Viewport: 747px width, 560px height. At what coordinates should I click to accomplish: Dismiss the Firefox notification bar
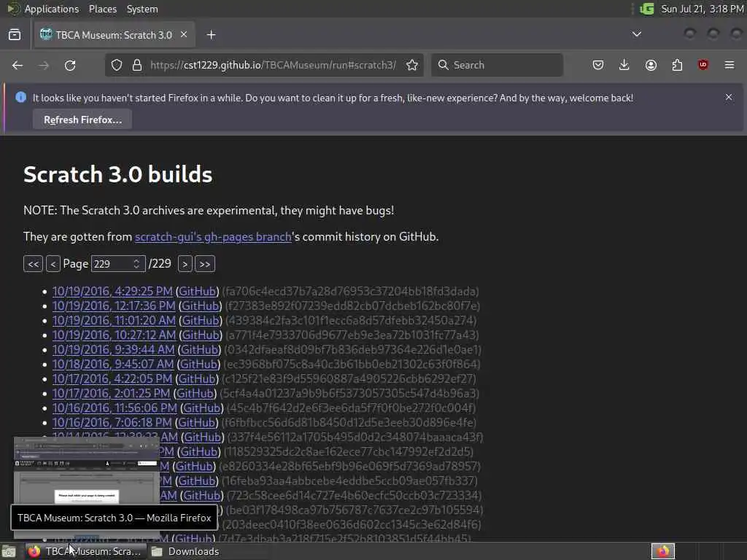pos(729,97)
